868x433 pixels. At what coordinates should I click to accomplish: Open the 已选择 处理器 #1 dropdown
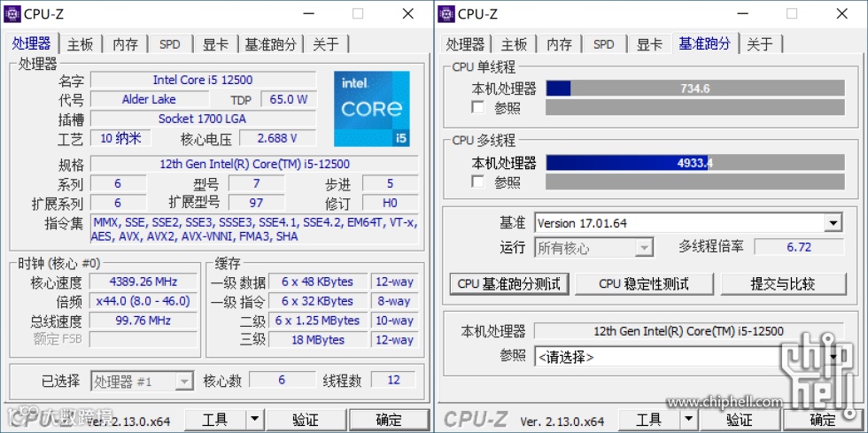[184, 381]
